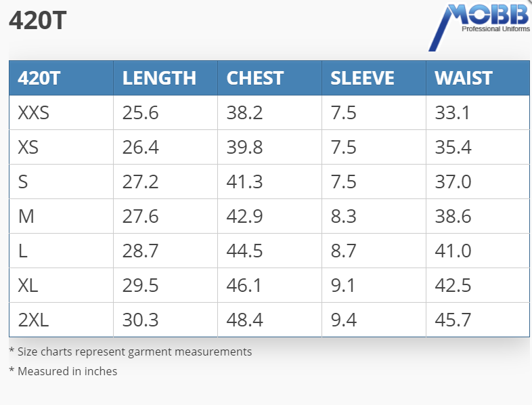The width and height of the screenshot is (532, 405).
Task: Select the LENGTH column header
Action: (x=159, y=78)
